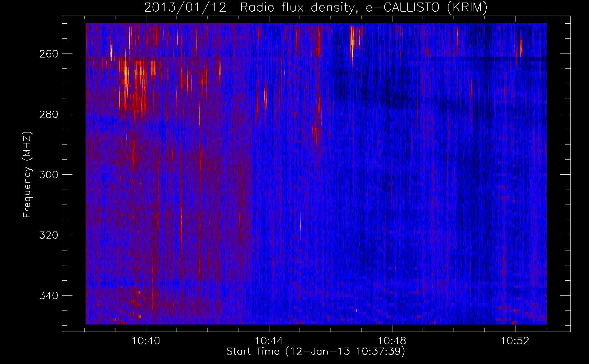Click the 280 frequency tick label

click(x=49, y=114)
